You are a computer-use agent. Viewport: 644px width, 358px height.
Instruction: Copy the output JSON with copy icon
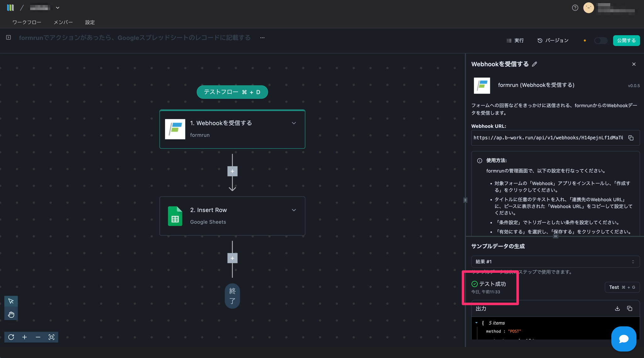(630, 309)
